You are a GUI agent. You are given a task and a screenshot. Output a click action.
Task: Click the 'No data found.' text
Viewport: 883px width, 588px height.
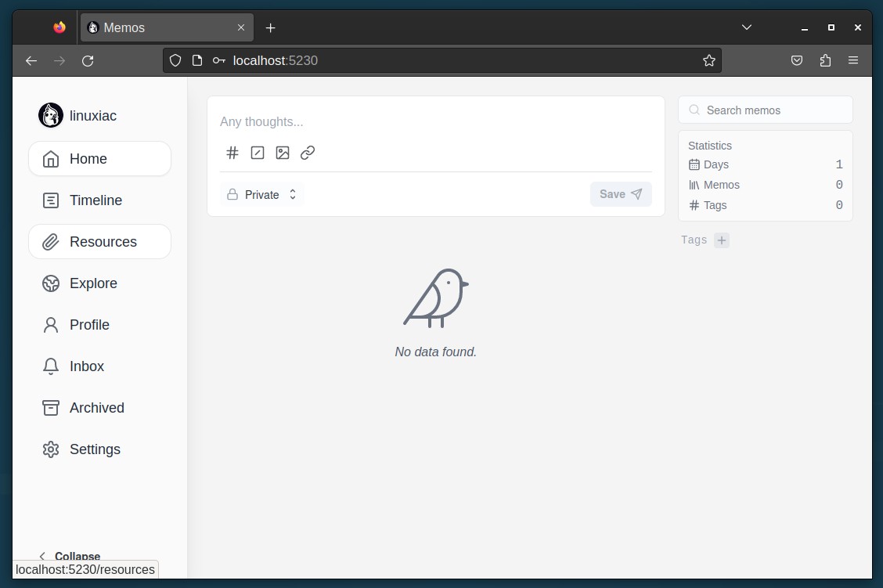pyautogui.click(x=435, y=352)
